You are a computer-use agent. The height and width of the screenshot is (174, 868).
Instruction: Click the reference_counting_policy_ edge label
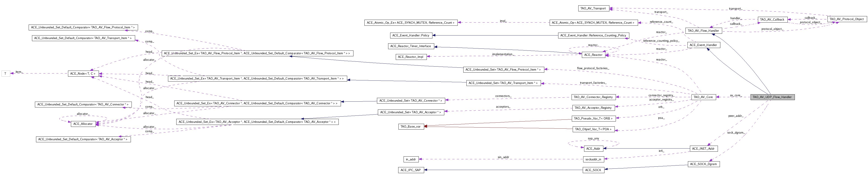(661, 41)
